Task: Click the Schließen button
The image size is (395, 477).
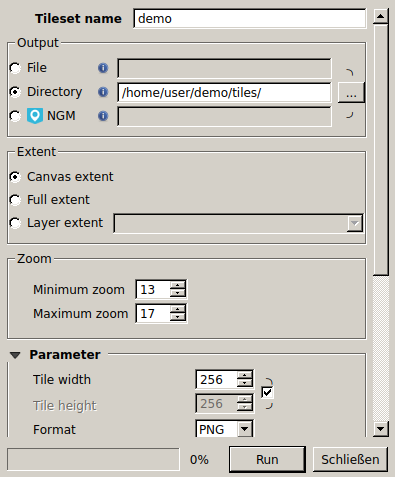Action: [350, 460]
